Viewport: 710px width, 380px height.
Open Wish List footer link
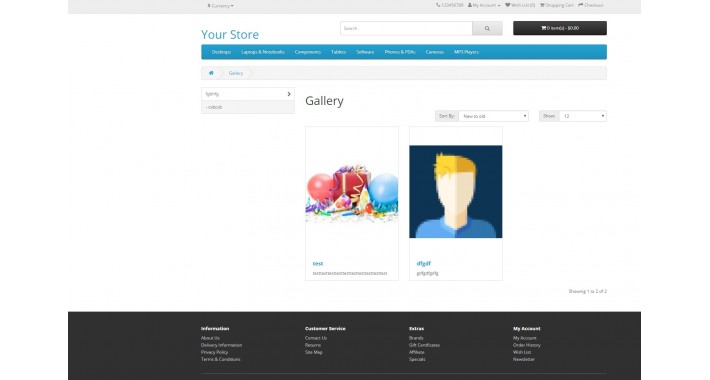pos(522,352)
